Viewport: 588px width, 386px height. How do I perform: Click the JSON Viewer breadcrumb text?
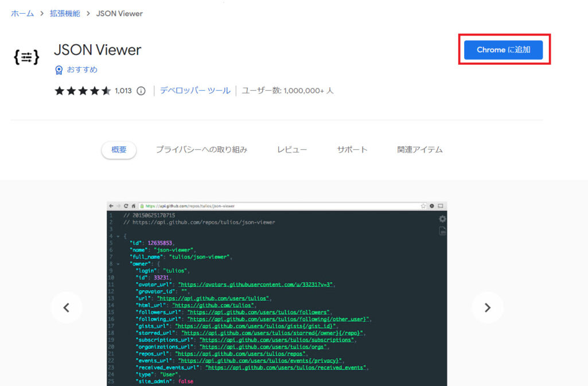[119, 14]
